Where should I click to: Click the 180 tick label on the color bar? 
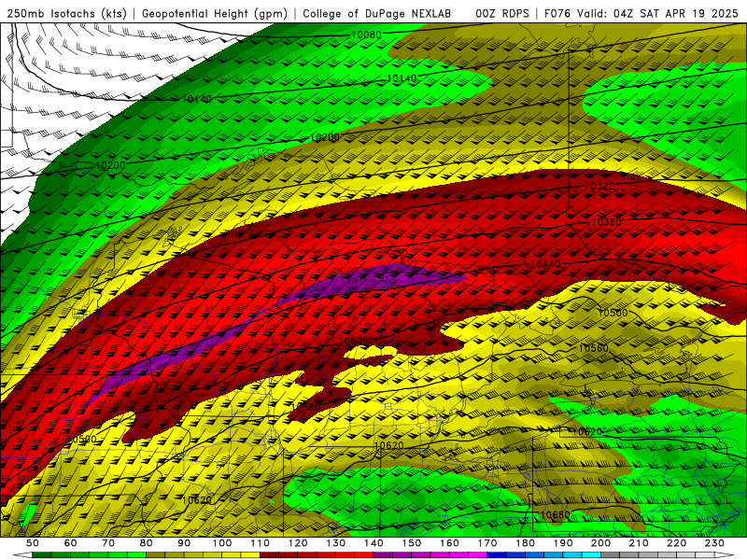point(525,543)
